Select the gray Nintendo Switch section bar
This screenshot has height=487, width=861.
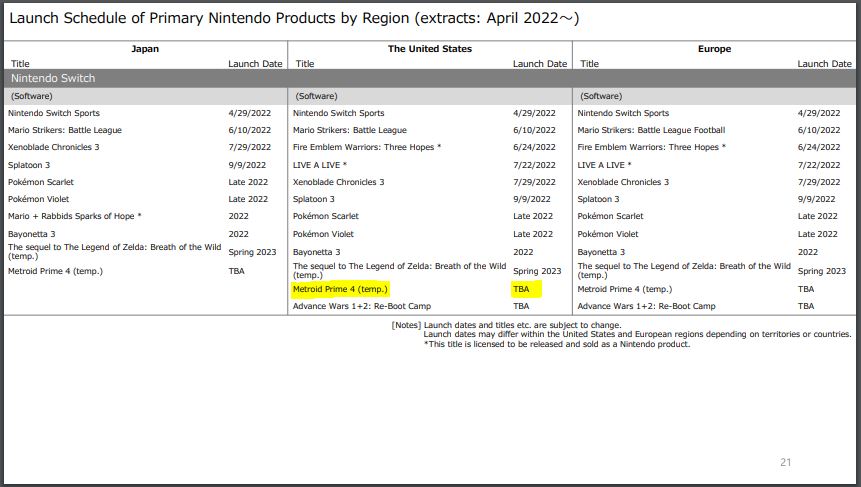pos(430,78)
